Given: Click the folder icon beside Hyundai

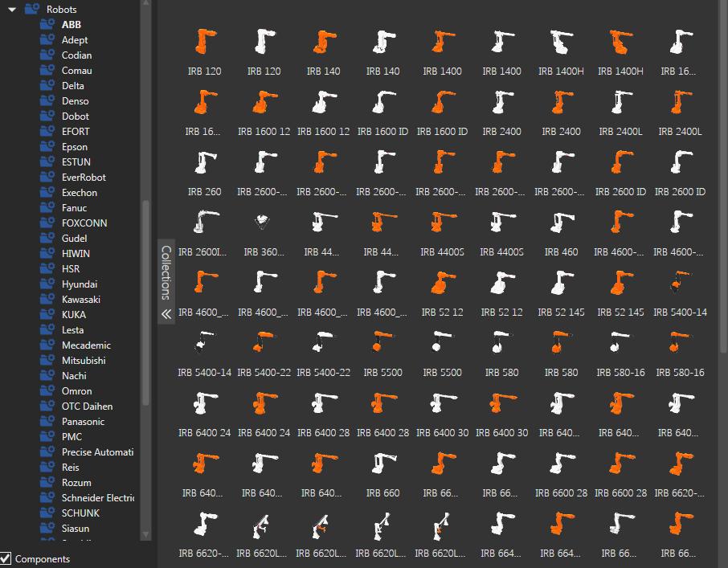Looking at the screenshot, I should tap(47, 284).
